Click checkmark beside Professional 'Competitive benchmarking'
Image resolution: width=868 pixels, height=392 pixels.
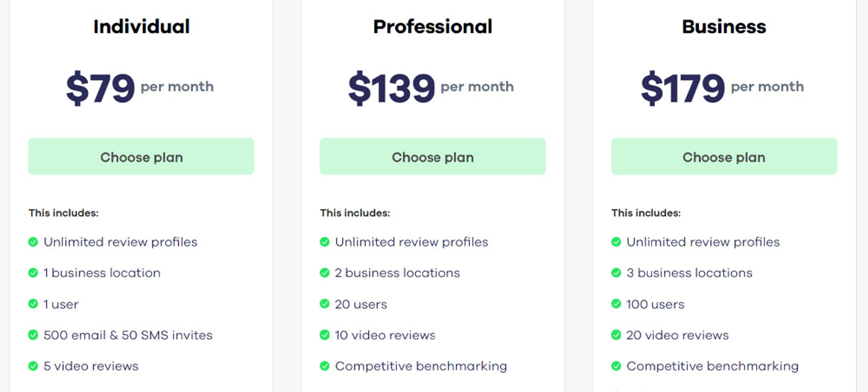[x=325, y=366]
